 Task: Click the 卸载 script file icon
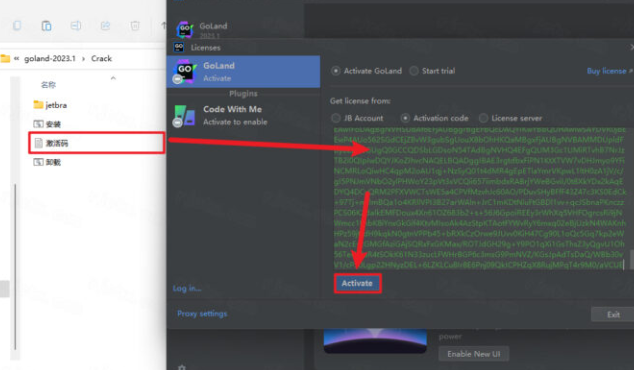point(38,162)
